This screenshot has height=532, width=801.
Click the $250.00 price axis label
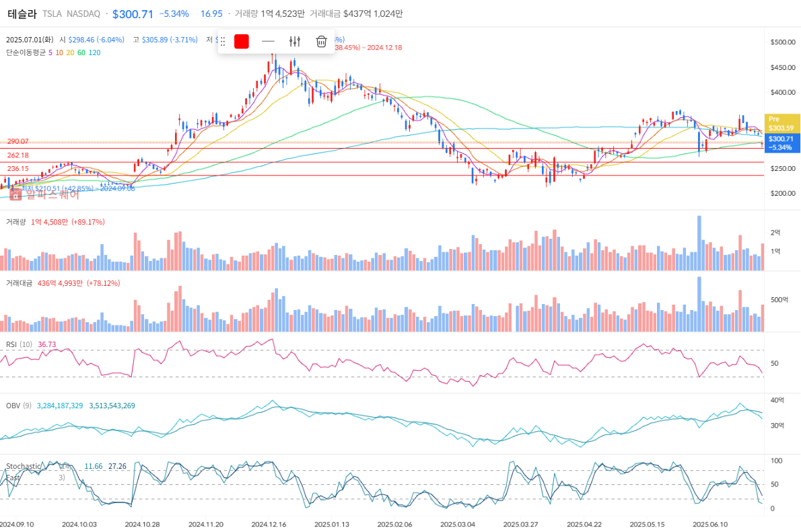(783, 169)
